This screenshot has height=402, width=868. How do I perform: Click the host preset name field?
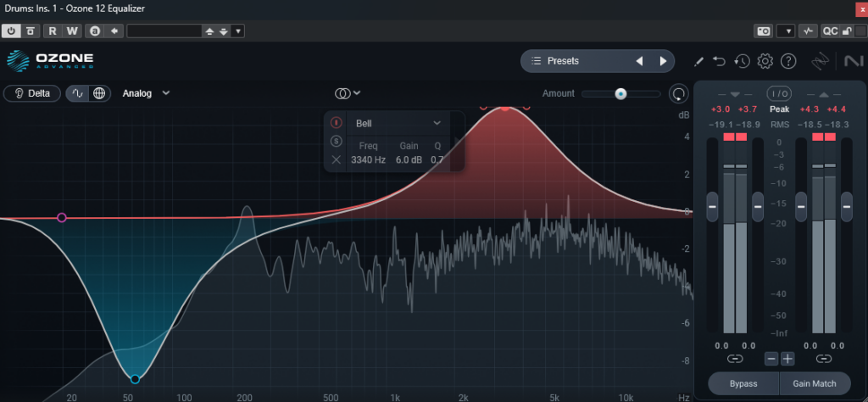[164, 31]
